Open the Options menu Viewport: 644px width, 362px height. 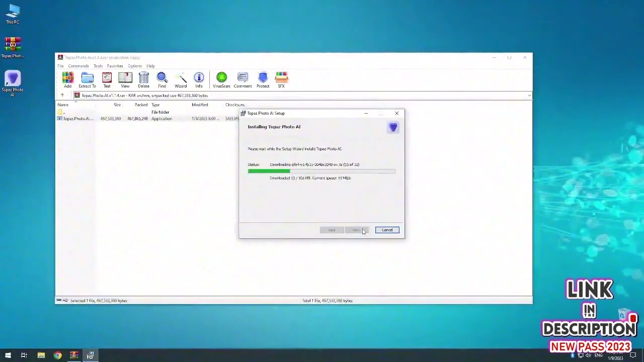[135, 66]
